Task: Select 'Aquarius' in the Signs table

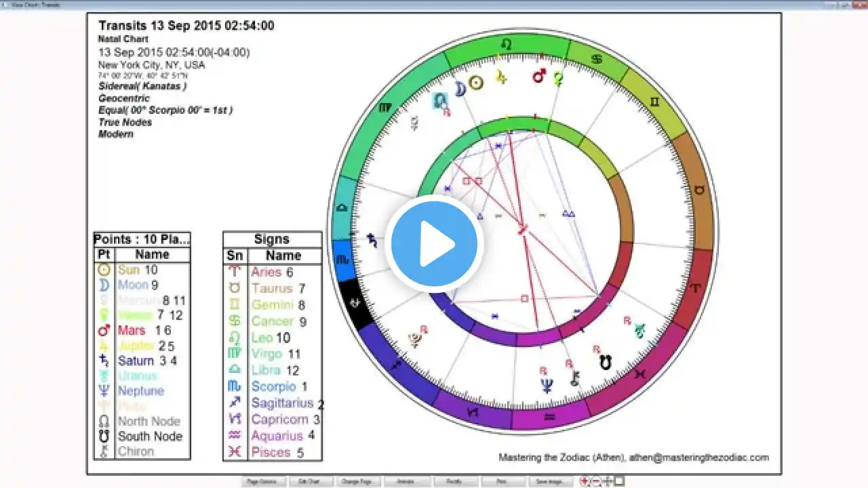Action: 277,436
